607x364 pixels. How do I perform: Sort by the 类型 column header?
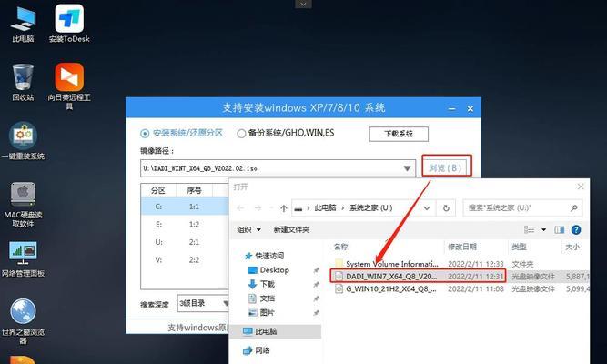point(519,247)
